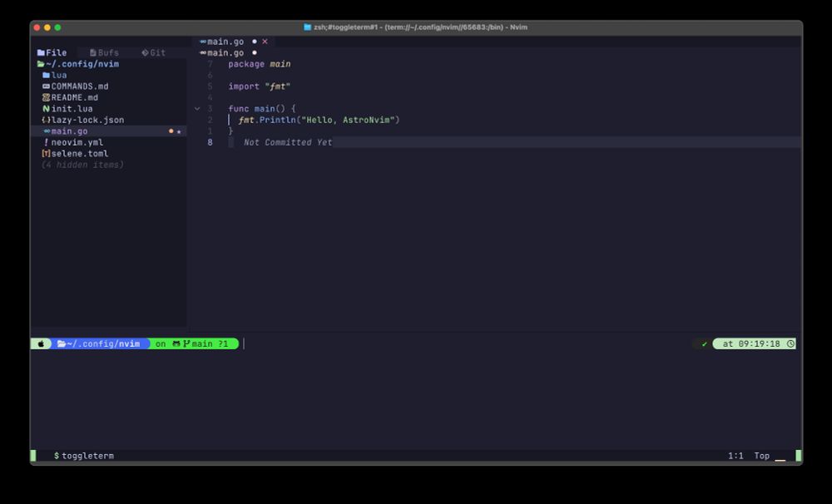Image resolution: width=832 pixels, height=504 pixels.
Task: Click the TOML icon beside selene.toml
Action: [46, 153]
